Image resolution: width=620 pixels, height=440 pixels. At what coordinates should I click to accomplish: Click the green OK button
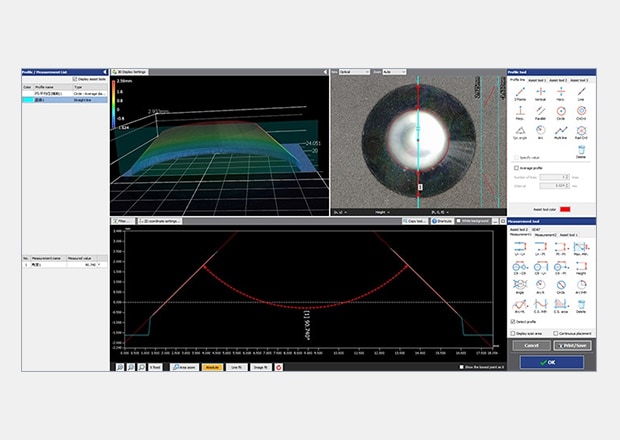click(553, 362)
